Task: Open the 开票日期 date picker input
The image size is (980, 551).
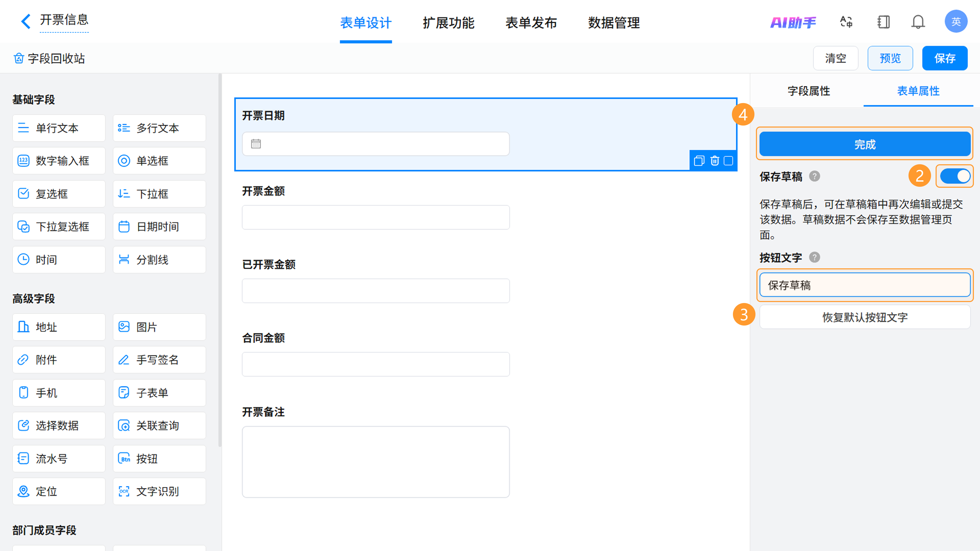Action: coord(375,144)
